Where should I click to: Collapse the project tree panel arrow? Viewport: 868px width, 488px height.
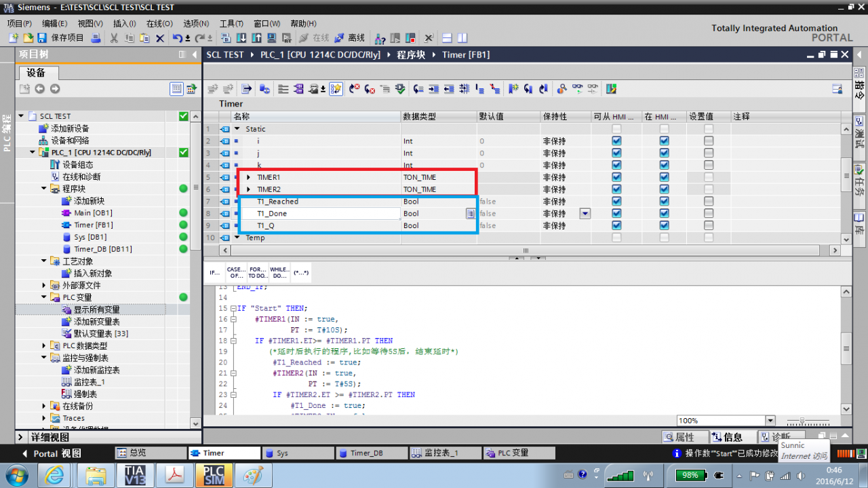coord(194,54)
